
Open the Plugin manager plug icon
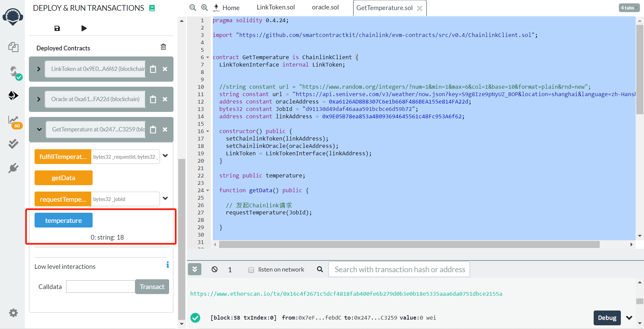point(13,168)
